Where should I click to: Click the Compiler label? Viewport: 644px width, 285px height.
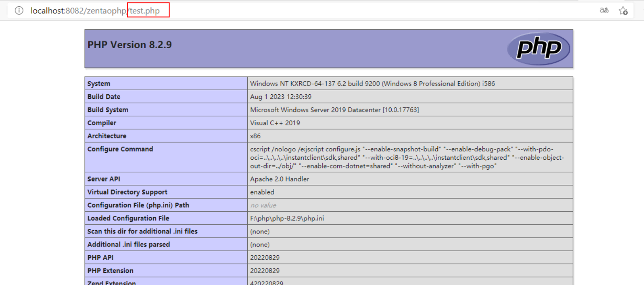point(102,123)
